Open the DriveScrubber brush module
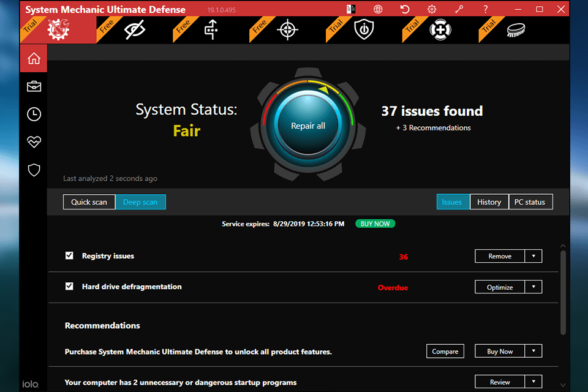 point(516,29)
